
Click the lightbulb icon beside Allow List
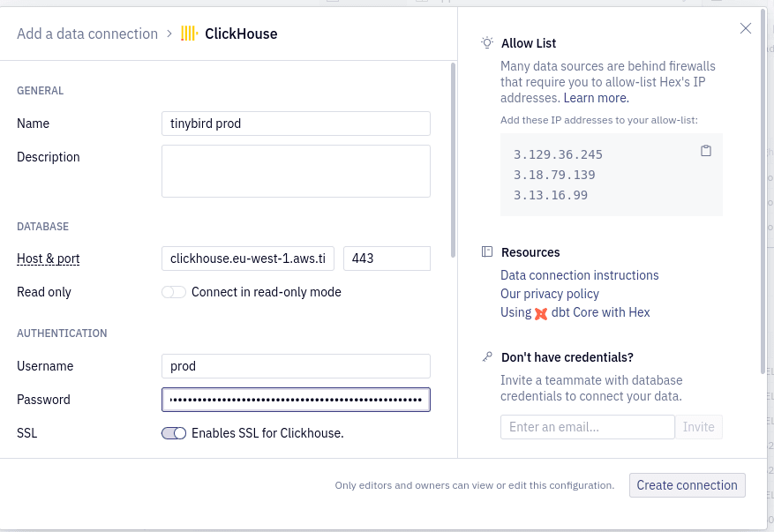pyautogui.click(x=486, y=42)
